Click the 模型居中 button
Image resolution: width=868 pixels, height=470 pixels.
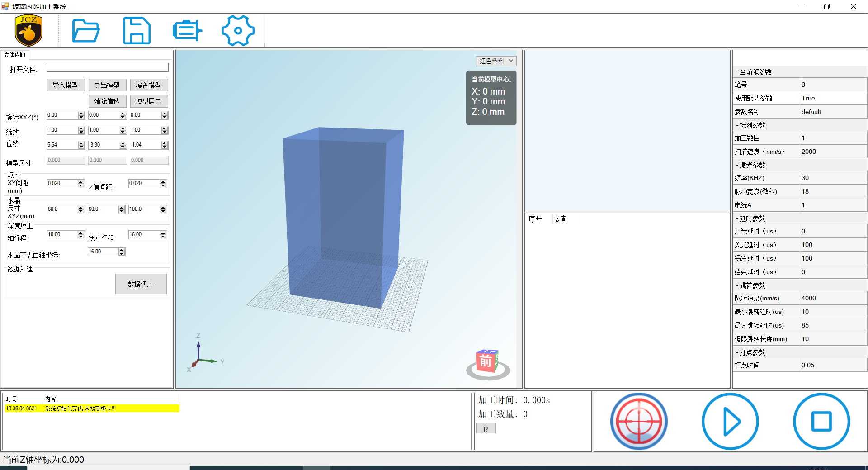[149, 101]
